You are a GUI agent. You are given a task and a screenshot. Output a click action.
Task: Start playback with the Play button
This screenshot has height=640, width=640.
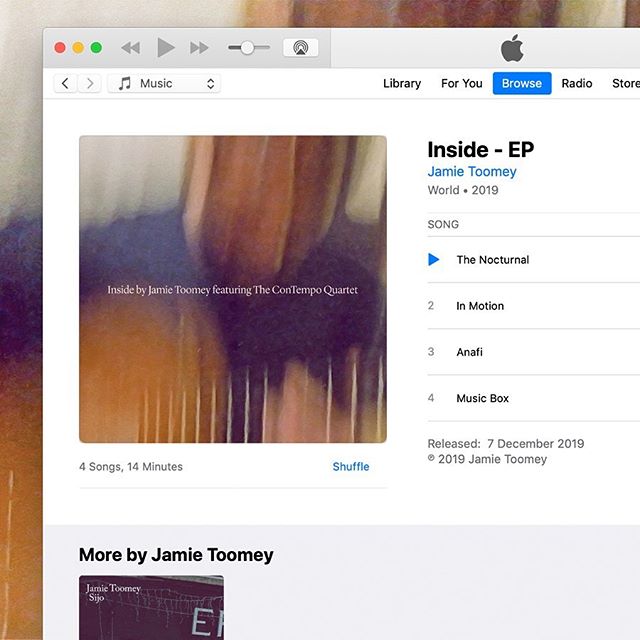166,47
